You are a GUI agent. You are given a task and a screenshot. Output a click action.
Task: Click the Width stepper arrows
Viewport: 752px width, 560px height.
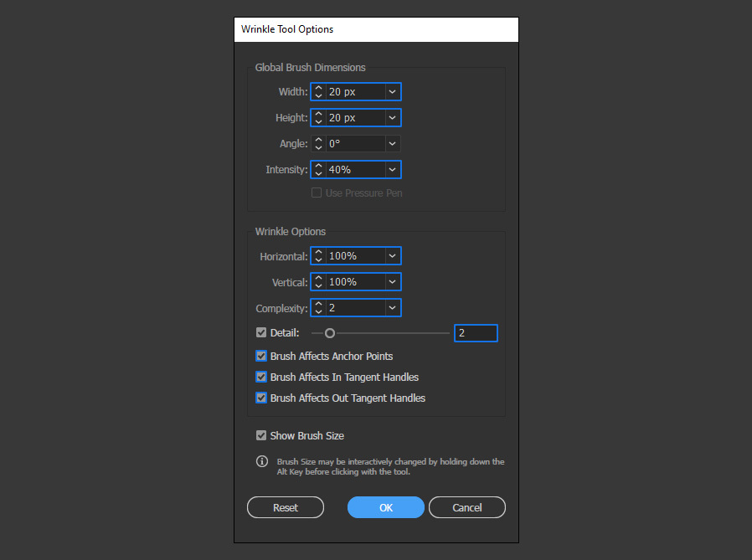click(318, 91)
